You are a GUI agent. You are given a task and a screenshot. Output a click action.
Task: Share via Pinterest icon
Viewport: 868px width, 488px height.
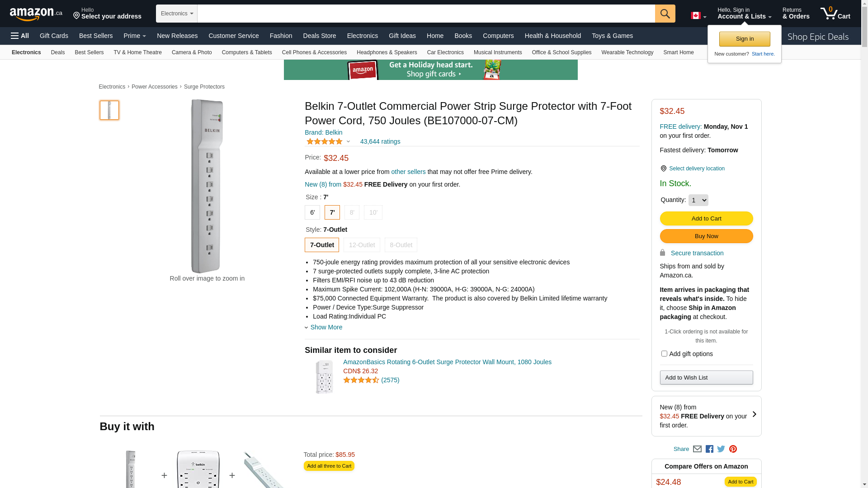pyautogui.click(x=733, y=449)
